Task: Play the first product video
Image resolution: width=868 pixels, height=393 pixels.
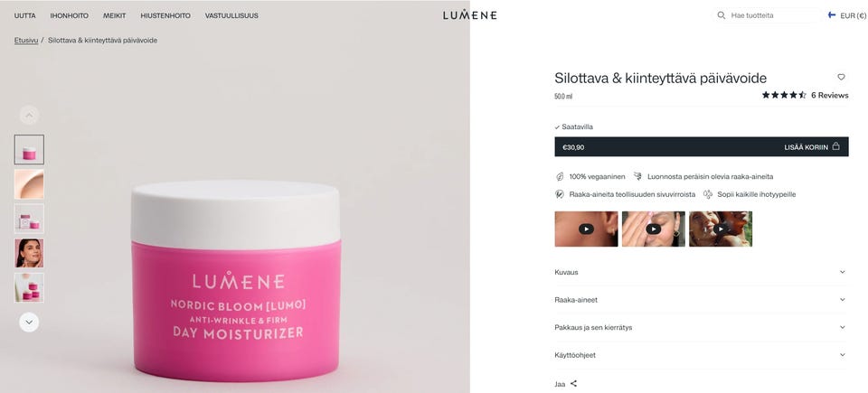Action: pyautogui.click(x=586, y=229)
